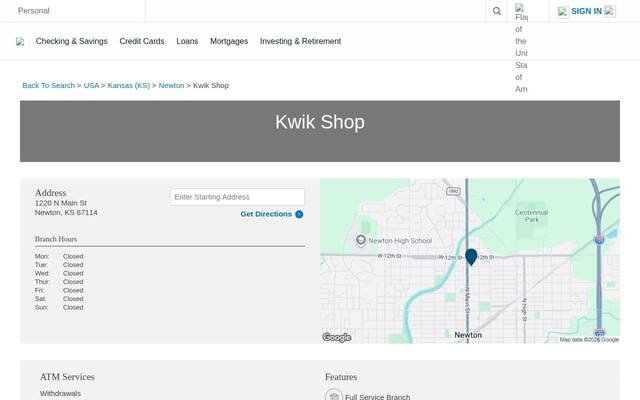Select the Personal tab

33,11
